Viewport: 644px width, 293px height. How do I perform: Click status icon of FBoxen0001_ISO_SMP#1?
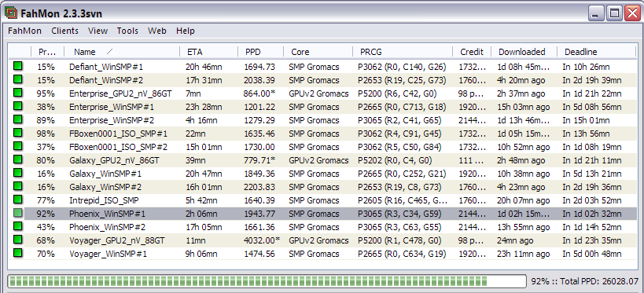[x=17, y=133]
